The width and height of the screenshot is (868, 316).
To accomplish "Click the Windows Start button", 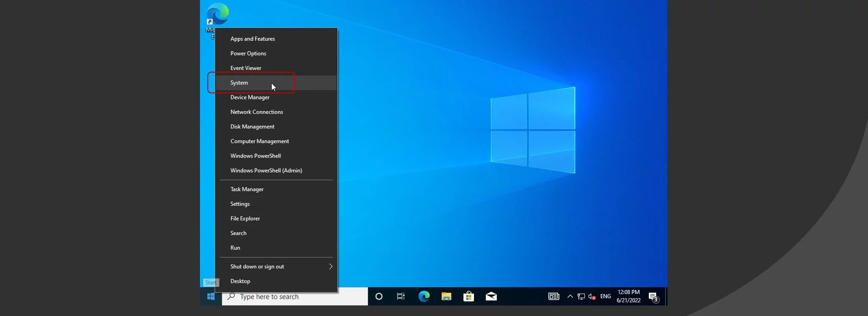I will pos(211,296).
